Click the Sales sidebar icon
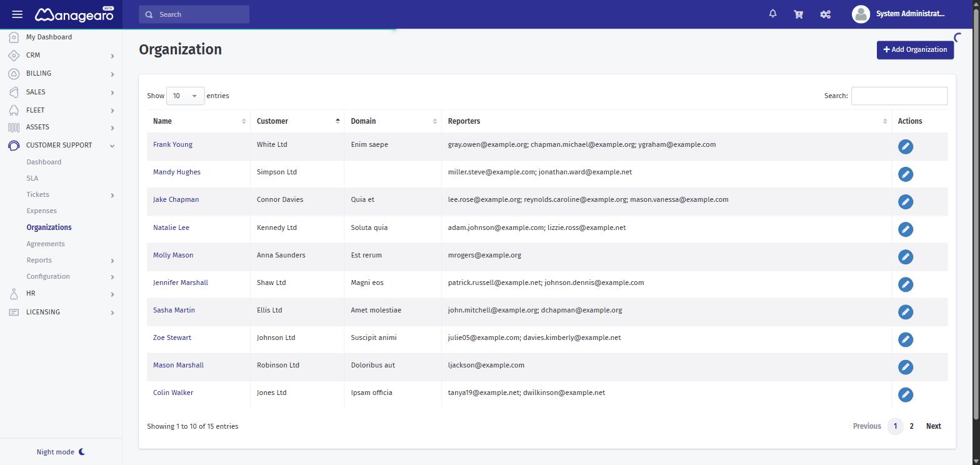980x465 pixels. (14, 92)
